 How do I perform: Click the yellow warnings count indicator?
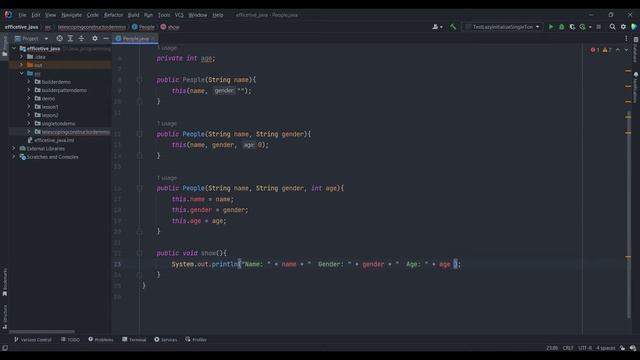[x=607, y=50]
